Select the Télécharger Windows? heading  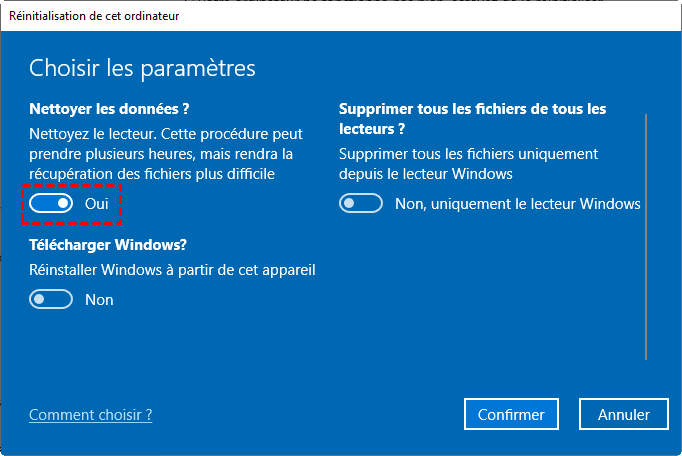pos(108,244)
